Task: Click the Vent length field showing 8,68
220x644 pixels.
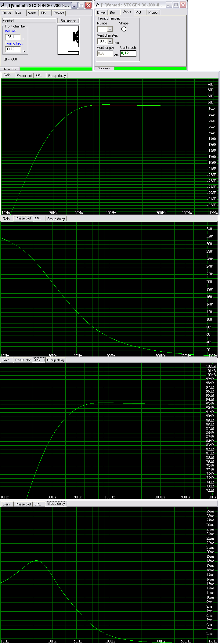Action: coord(105,53)
